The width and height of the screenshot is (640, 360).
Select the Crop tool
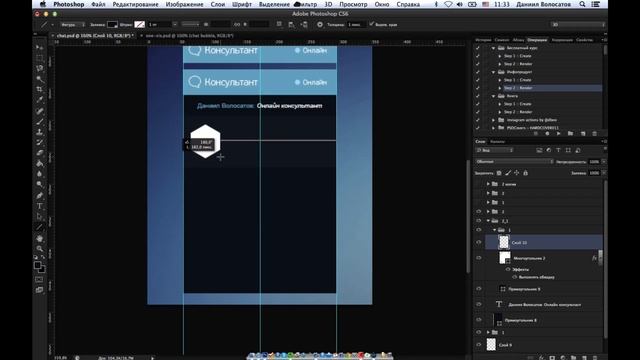tap(39, 89)
